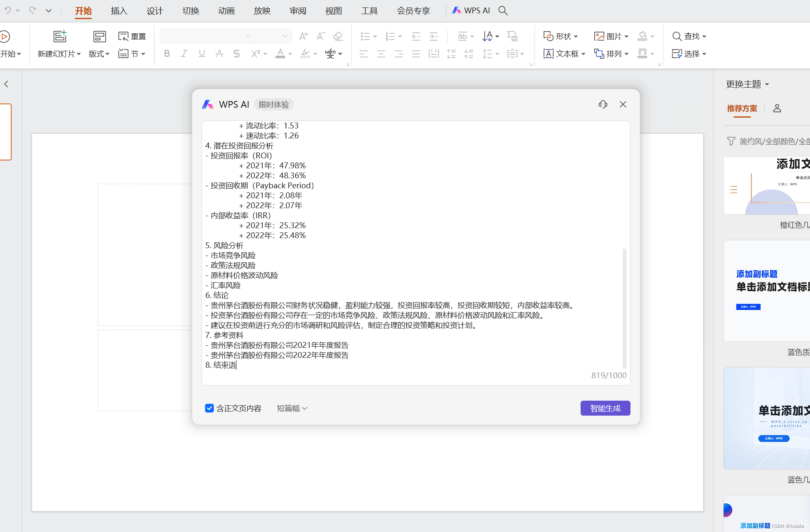Click the shape fill color bucket
This screenshot has width=810, height=532.
[643, 36]
